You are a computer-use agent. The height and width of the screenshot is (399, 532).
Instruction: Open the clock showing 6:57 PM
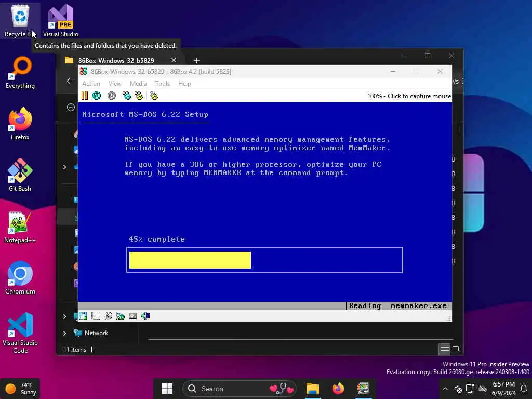[x=504, y=389]
